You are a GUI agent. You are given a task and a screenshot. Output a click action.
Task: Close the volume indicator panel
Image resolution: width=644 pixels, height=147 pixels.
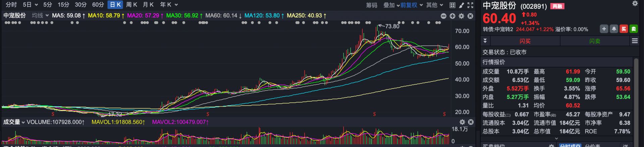(x=471, y=122)
